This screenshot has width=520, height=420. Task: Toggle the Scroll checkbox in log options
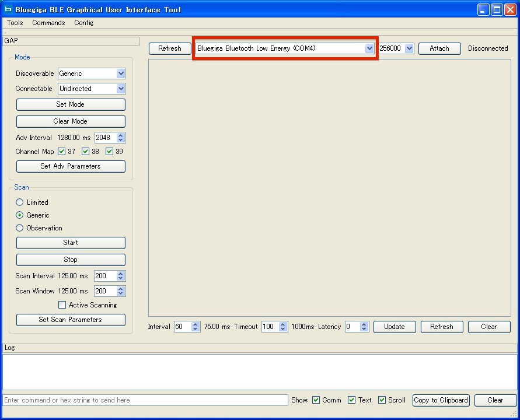(382, 400)
